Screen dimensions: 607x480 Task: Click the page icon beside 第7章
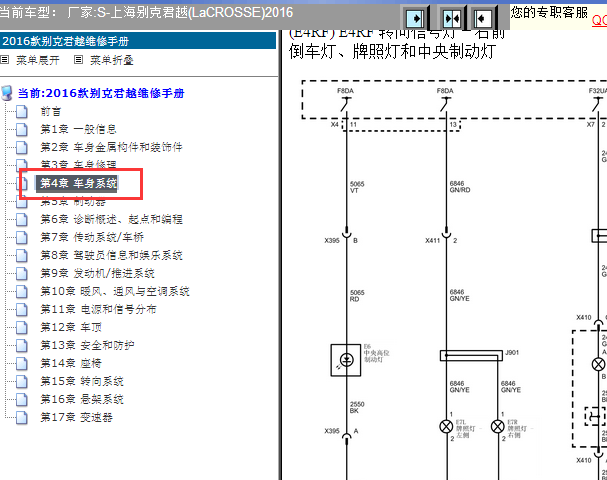click(x=22, y=237)
